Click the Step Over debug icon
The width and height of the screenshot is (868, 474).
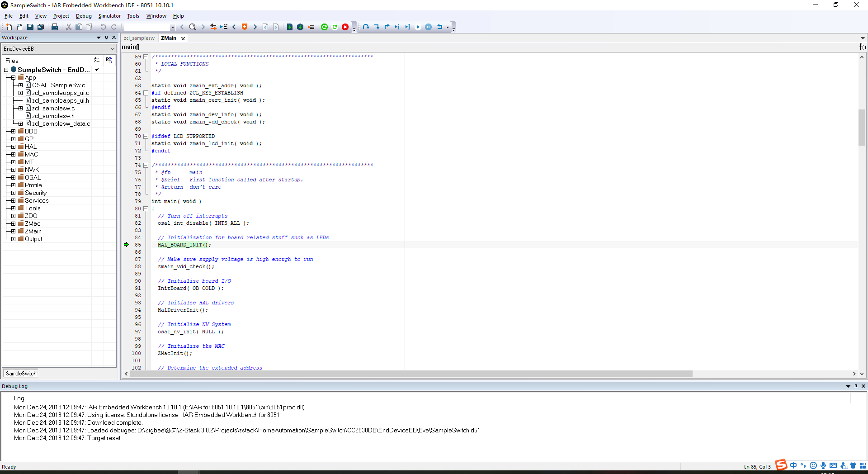coord(366,27)
